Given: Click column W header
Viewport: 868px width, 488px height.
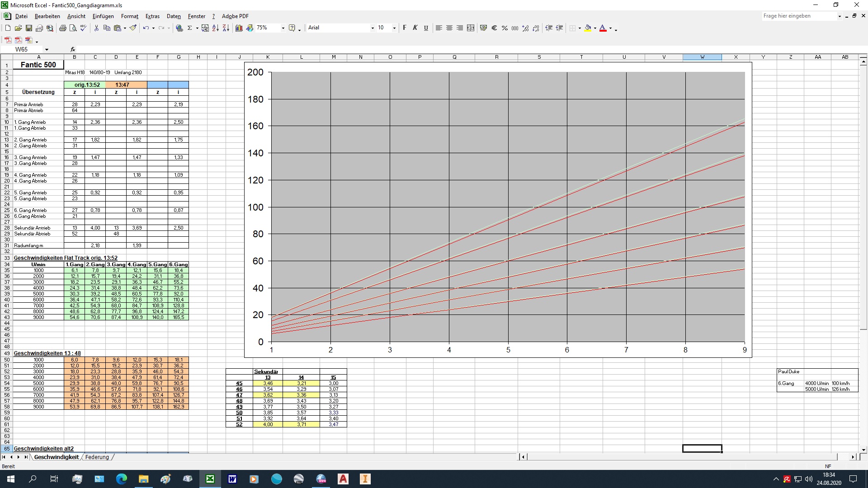Looking at the screenshot, I should pyautogui.click(x=702, y=57).
